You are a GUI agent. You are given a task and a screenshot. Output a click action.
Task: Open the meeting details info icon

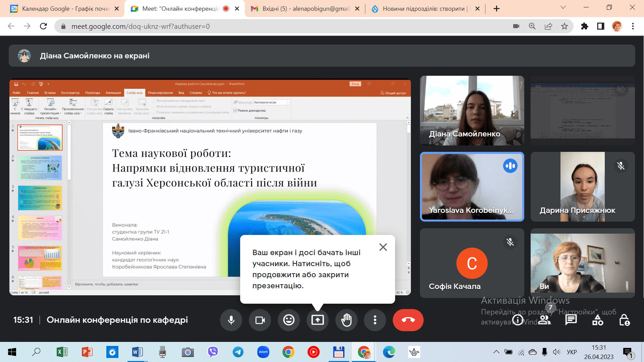tap(518, 320)
